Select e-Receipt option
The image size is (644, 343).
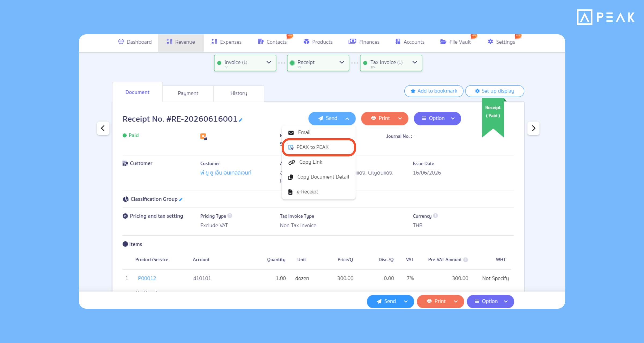[319, 192]
